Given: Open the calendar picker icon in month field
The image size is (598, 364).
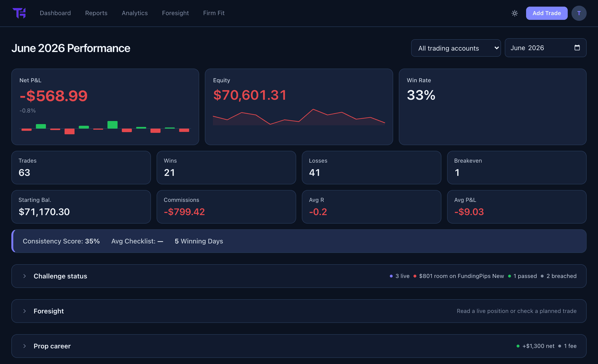Looking at the screenshot, I should click(577, 48).
